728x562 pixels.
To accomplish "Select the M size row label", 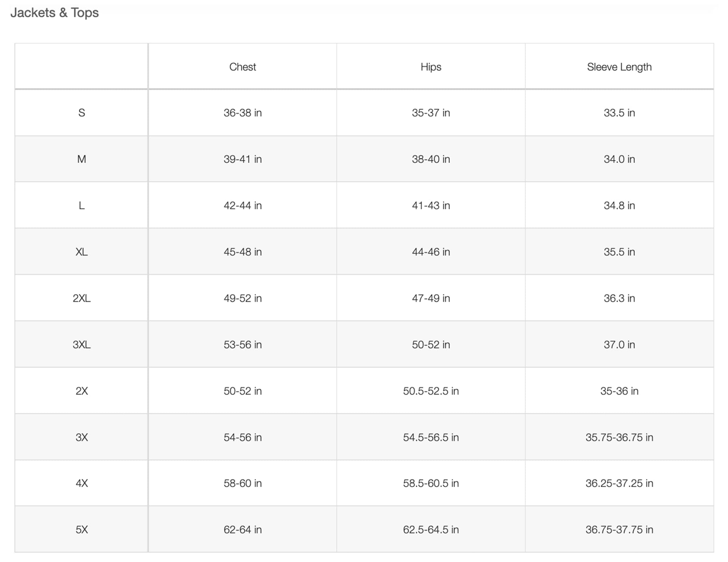I will coord(82,159).
